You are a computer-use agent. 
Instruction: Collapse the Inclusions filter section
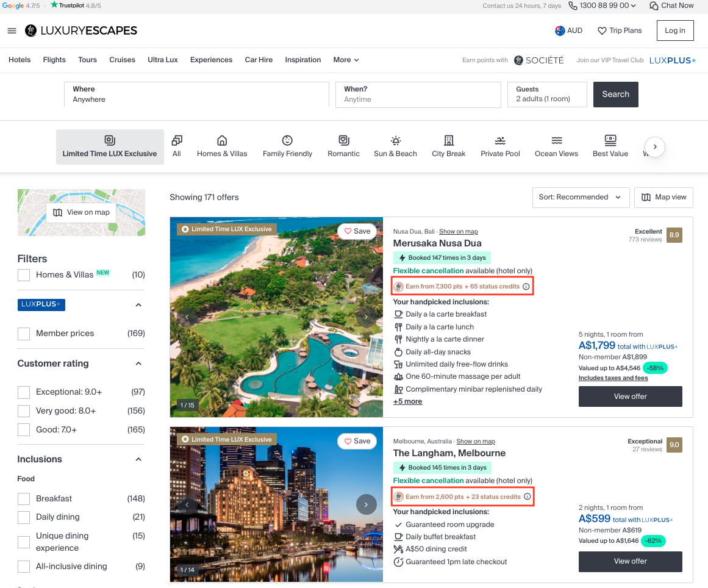pos(138,459)
